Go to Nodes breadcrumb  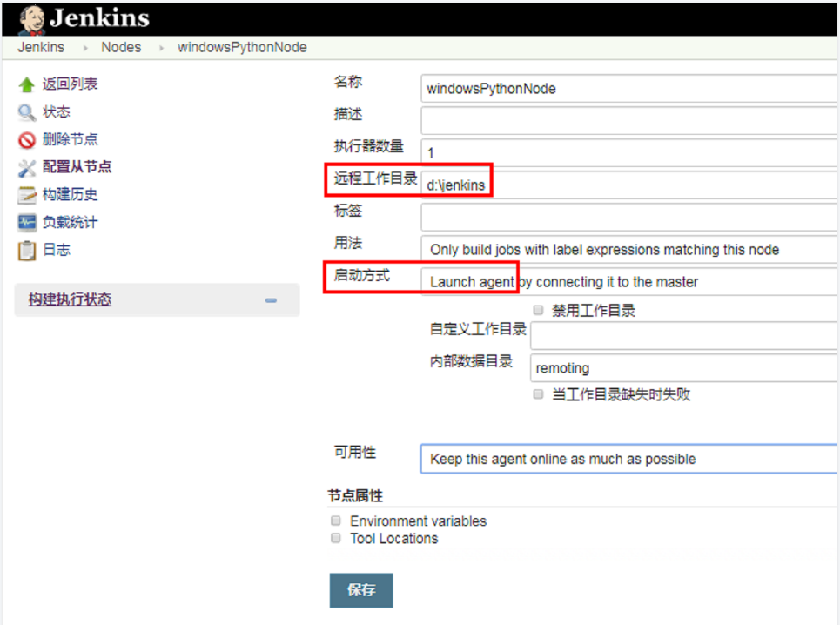point(121,47)
